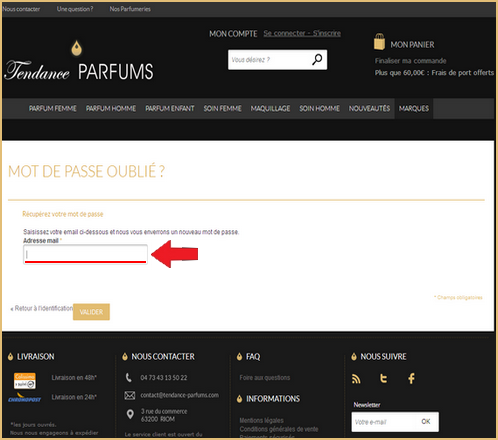Open the Parfum Femme menu
Image resolution: width=498 pixels, height=440 pixels.
click(x=52, y=108)
